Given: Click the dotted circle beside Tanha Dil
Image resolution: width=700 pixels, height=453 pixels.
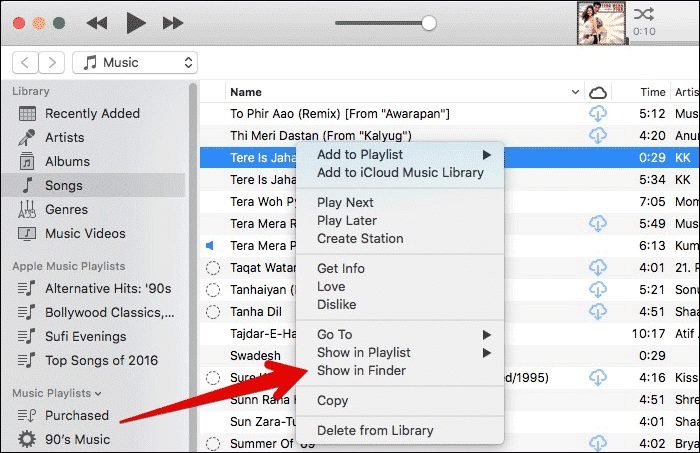Looking at the screenshot, I should (213, 312).
